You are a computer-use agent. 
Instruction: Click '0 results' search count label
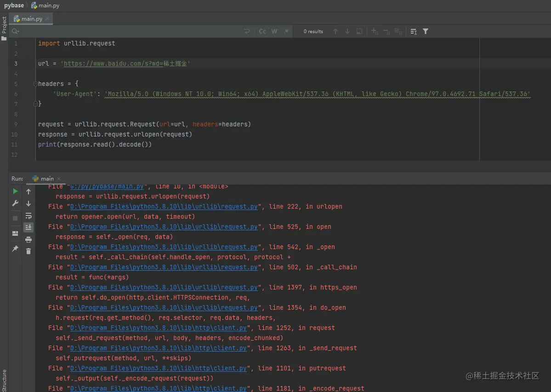click(x=313, y=31)
